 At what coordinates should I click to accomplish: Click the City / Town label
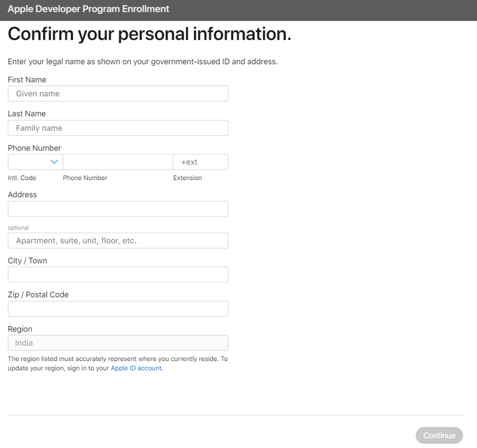coord(27,261)
